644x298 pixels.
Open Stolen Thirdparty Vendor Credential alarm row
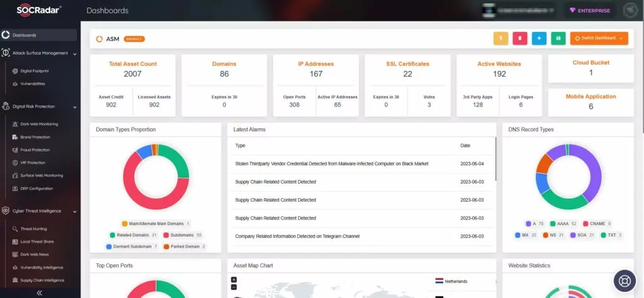362,164
